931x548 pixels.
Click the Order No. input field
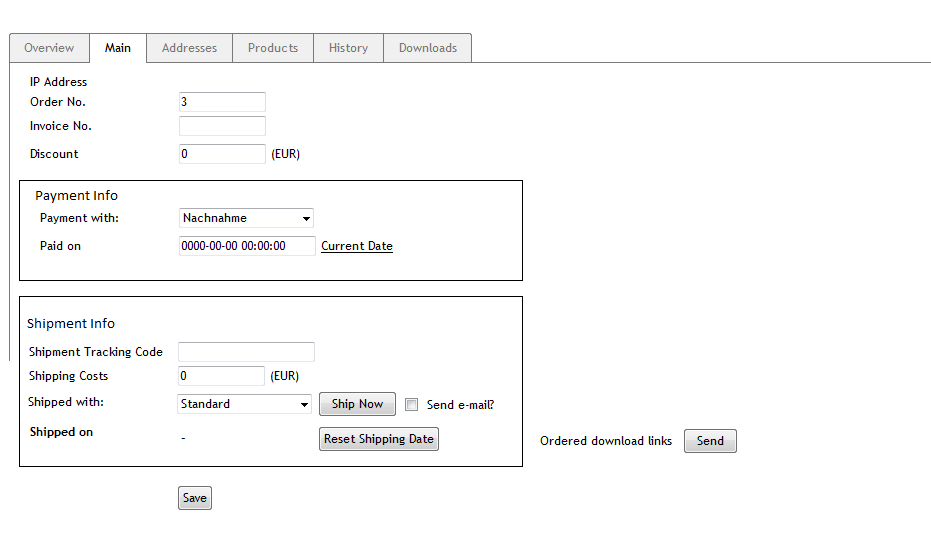[222, 102]
